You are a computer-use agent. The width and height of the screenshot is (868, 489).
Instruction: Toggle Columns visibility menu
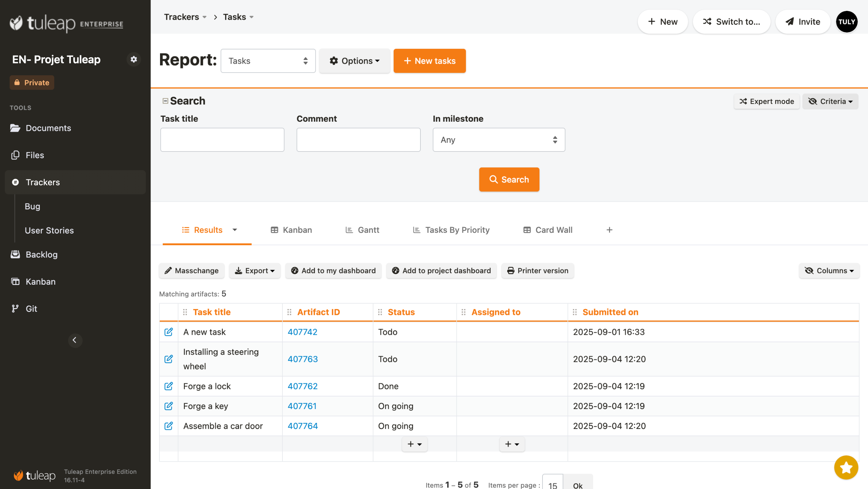[x=829, y=270]
